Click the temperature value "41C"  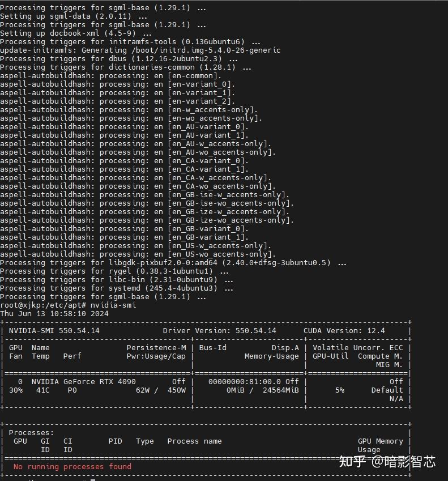(43, 390)
